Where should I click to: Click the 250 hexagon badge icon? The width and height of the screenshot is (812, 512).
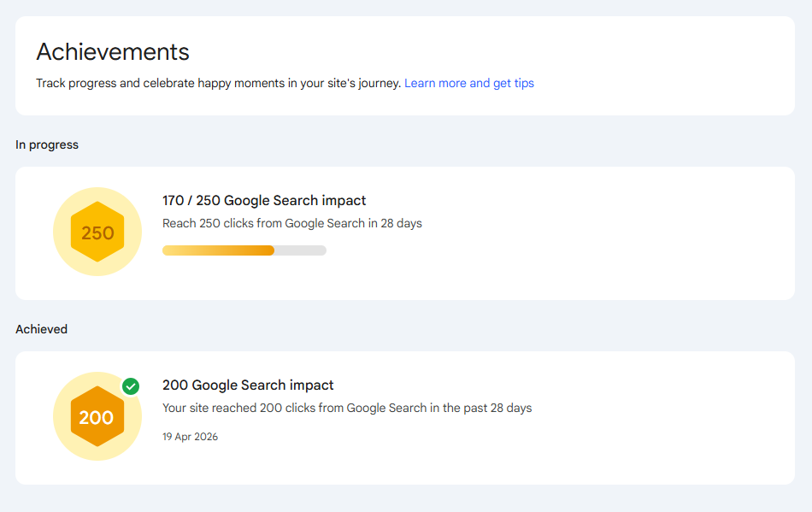click(97, 232)
